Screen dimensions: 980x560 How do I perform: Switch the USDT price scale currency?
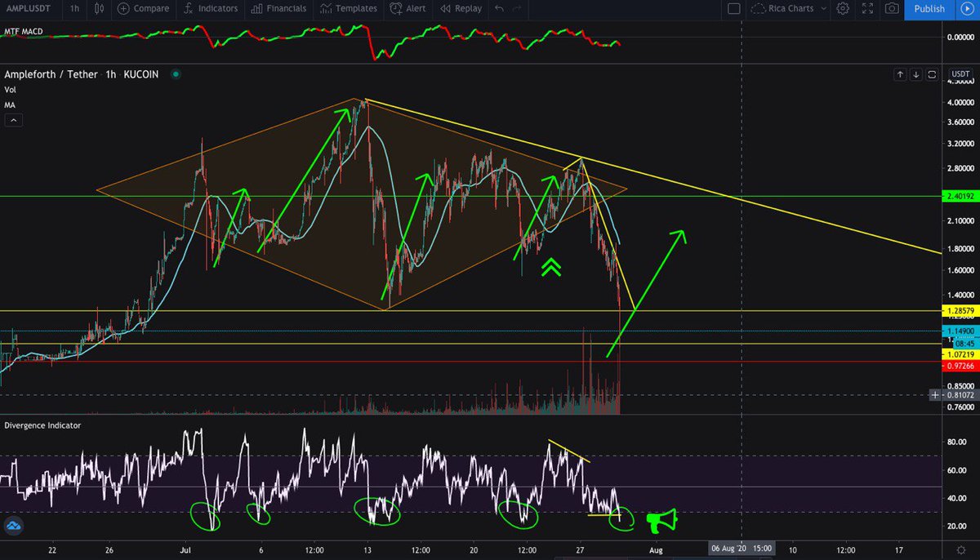click(960, 74)
